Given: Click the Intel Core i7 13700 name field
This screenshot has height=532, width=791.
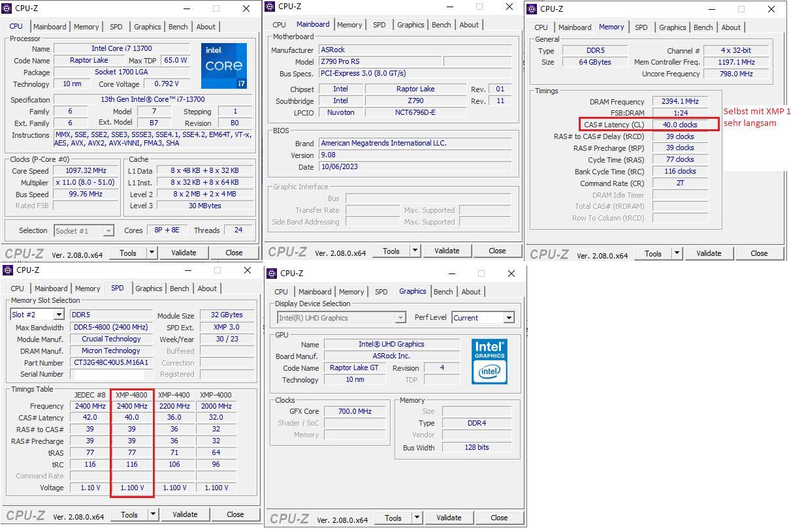Looking at the screenshot, I should point(122,49).
